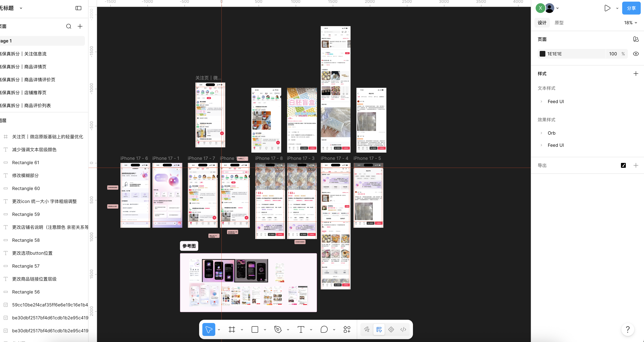Click page background color swatch 1E1E1E

pyautogui.click(x=542, y=54)
